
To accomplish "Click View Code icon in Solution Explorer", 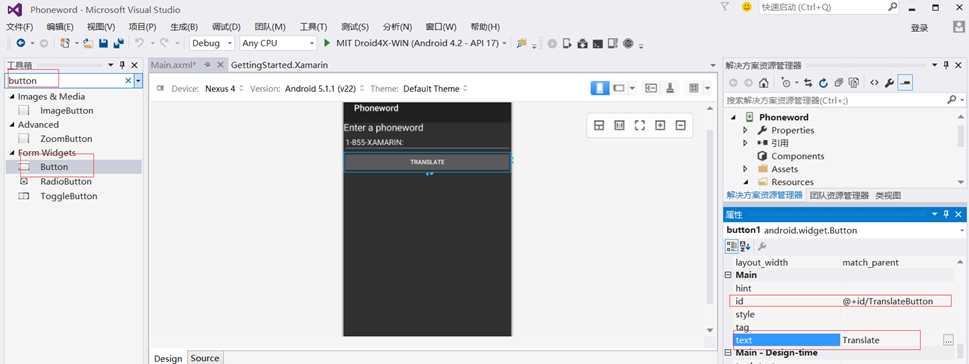I will coord(874,82).
